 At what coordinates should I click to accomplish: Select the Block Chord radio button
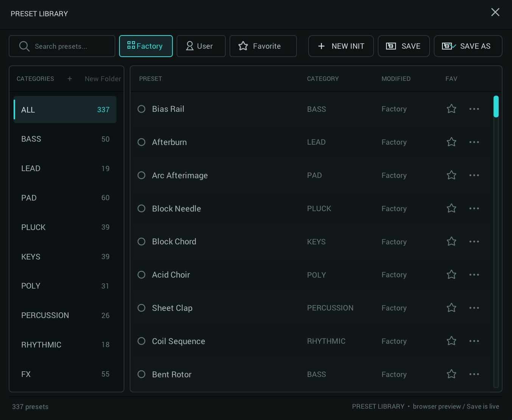coord(141,241)
